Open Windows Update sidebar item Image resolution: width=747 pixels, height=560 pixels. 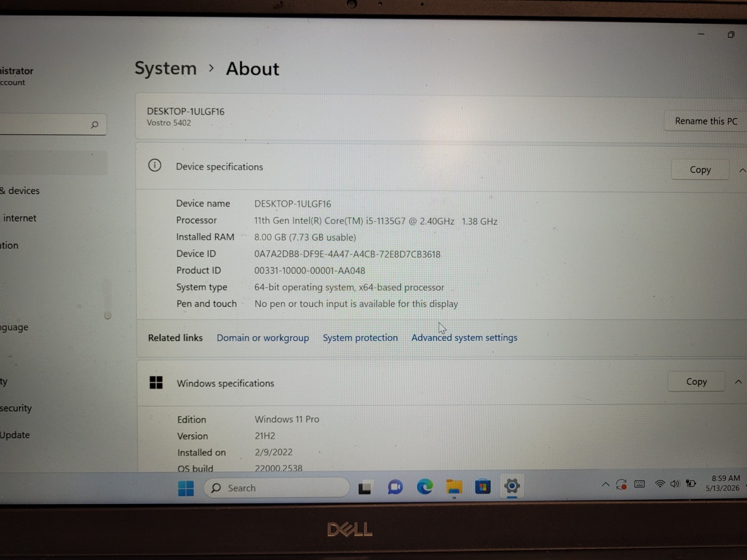click(15, 435)
